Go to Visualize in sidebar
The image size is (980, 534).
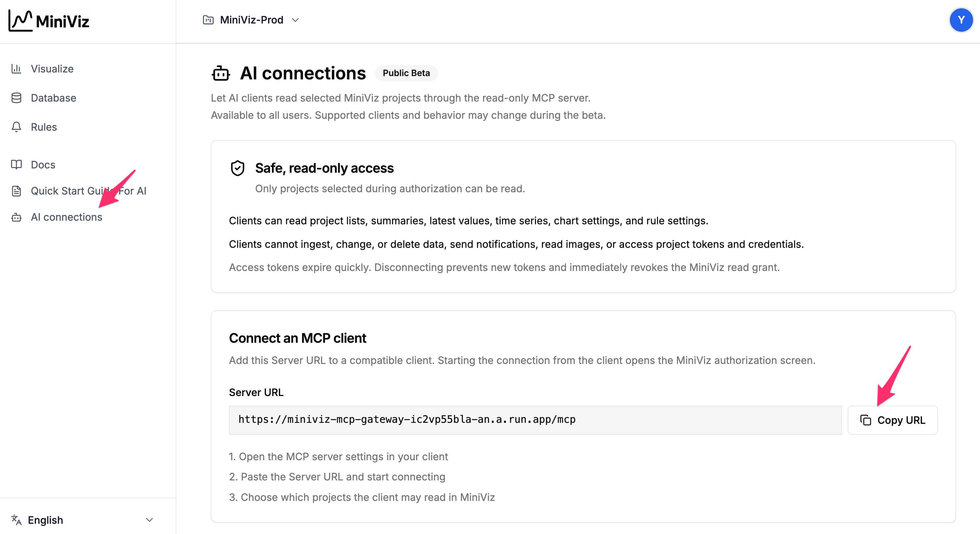tap(52, 68)
